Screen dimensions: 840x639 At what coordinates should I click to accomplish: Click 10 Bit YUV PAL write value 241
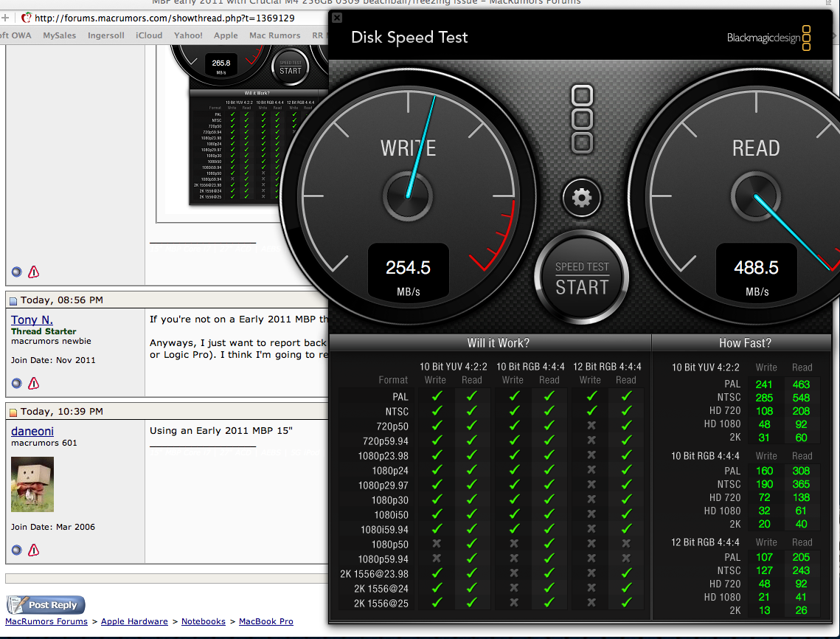(764, 384)
